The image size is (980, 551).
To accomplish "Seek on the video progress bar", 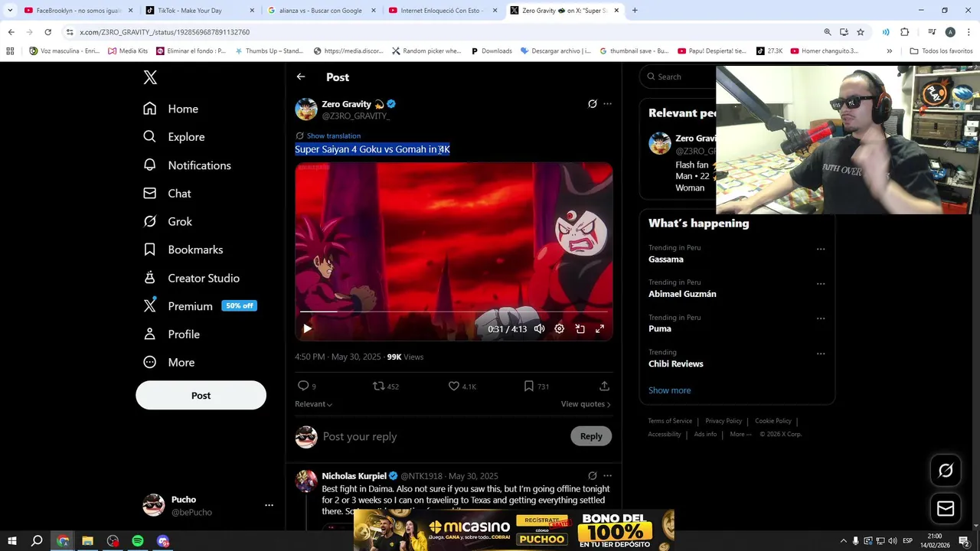I will [x=453, y=311].
